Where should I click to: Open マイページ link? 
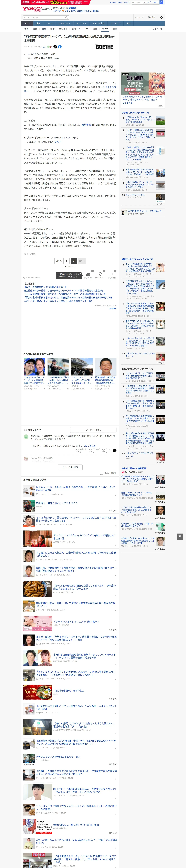click(139, 17)
